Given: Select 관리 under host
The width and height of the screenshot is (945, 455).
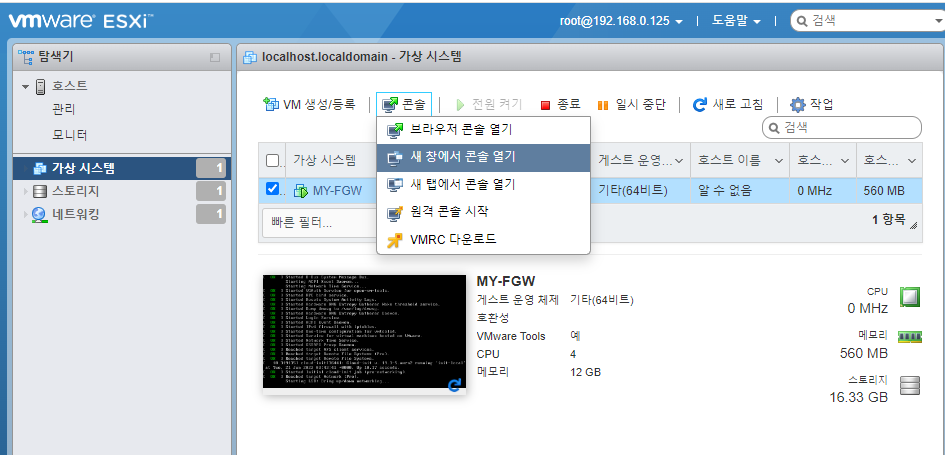Looking at the screenshot, I should 64,110.
